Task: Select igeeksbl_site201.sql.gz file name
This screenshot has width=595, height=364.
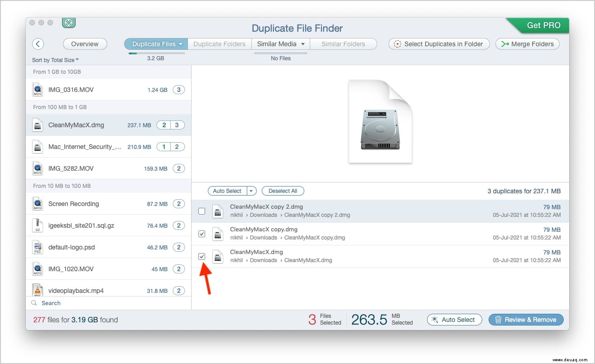Action: pyautogui.click(x=81, y=225)
